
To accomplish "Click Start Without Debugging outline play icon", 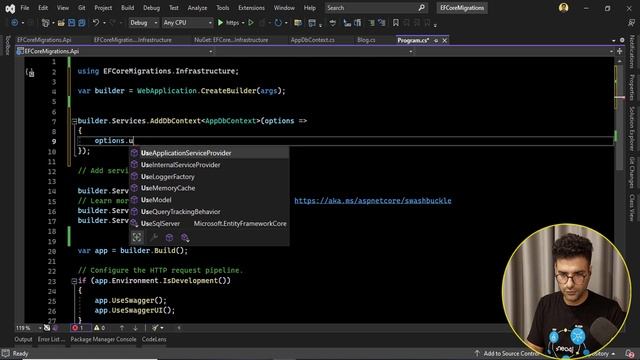I will pyautogui.click(x=251, y=23).
